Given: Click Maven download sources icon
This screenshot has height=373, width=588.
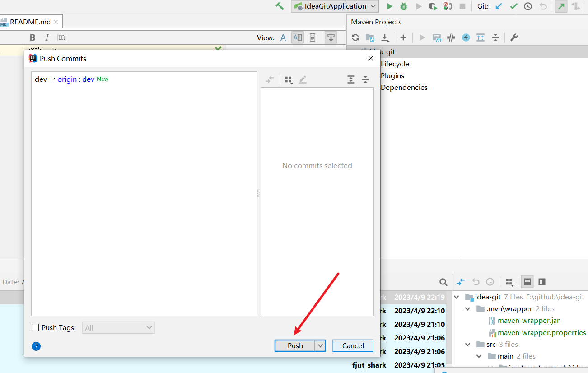Looking at the screenshot, I should [x=385, y=37].
